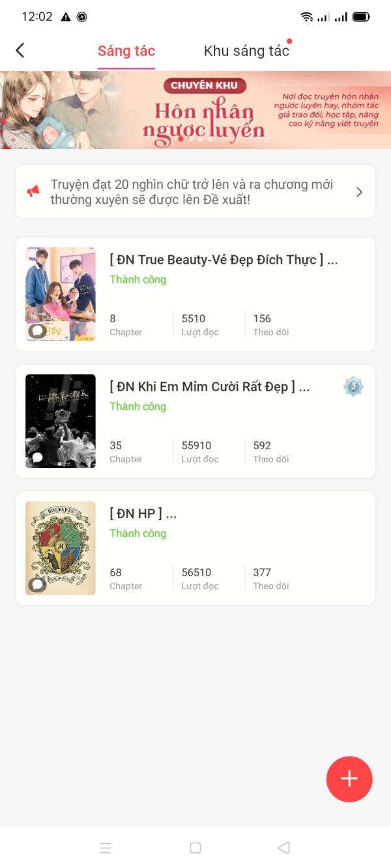Screen dimensions: 391x868
Task: Open story ĐN True Beauty-Vẻ Đẹp Đích Thực
Action: click(x=224, y=260)
